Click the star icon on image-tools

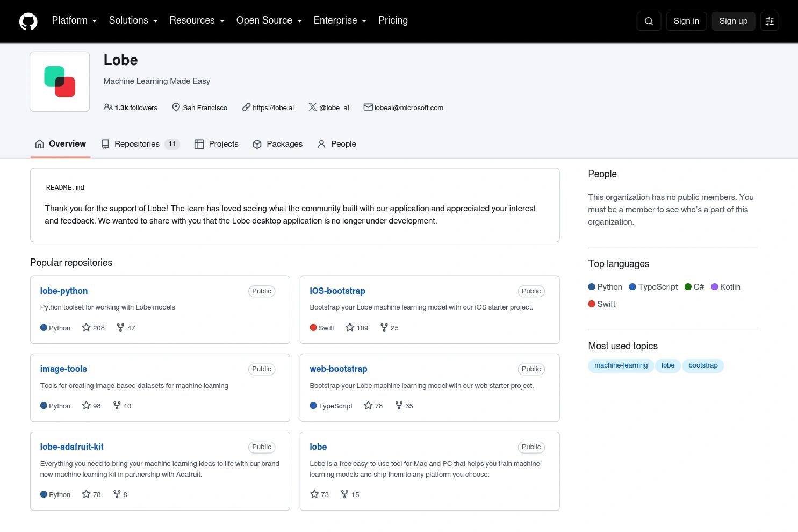[86, 405]
